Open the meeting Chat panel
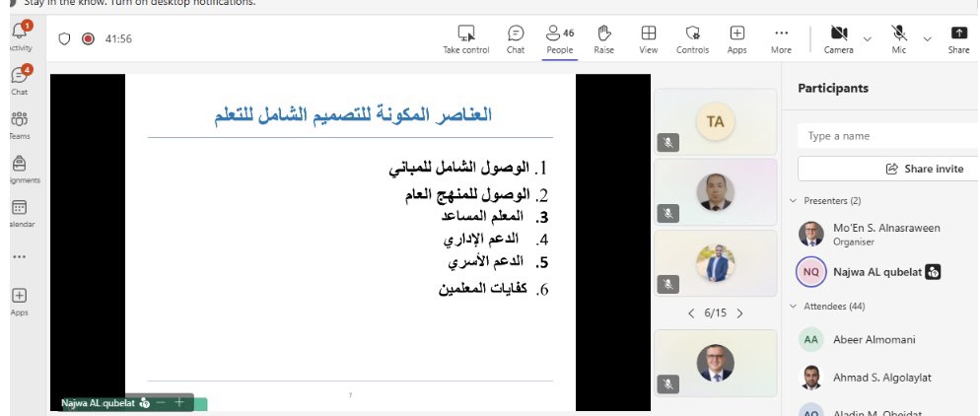 [x=516, y=37]
